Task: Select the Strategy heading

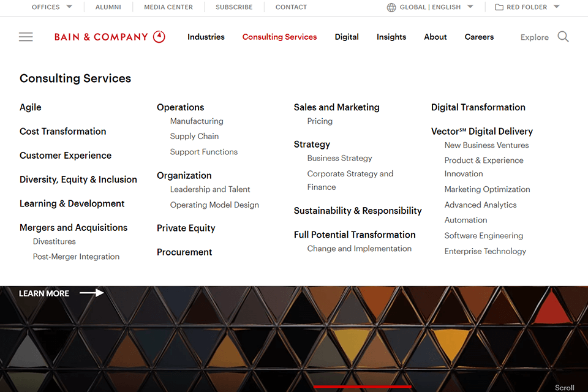Action: tap(312, 145)
